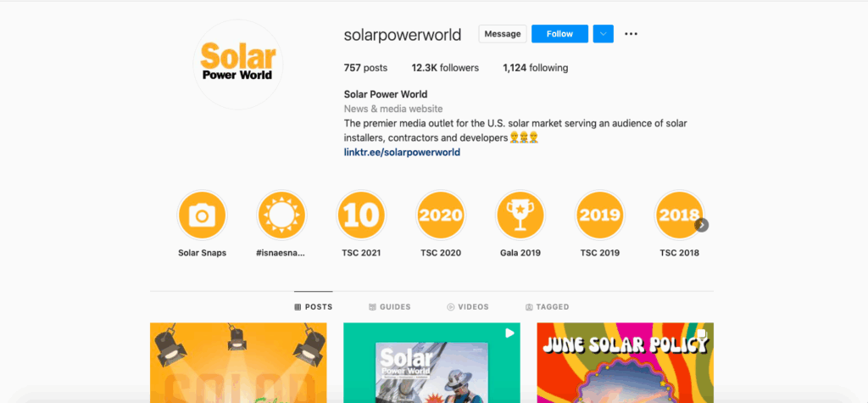Open the TSC 2018 highlight circle
868x403 pixels.
(x=679, y=215)
